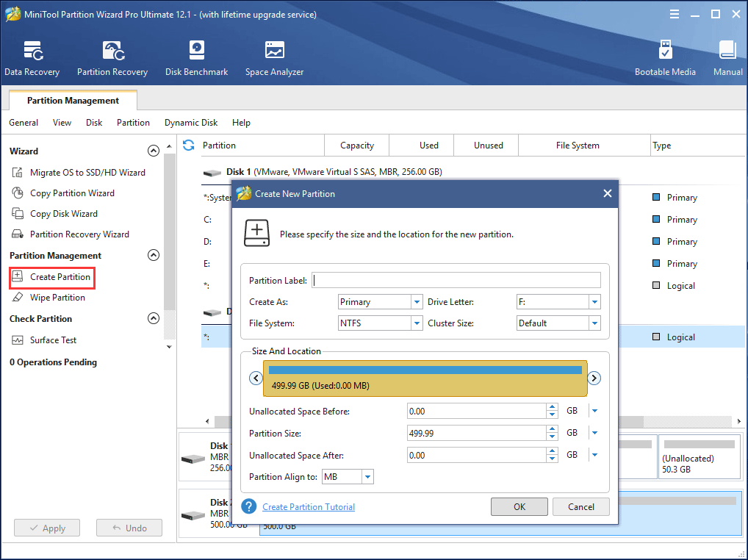The width and height of the screenshot is (748, 560).
Task: Cancel the new partition dialog
Action: (x=580, y=506)
